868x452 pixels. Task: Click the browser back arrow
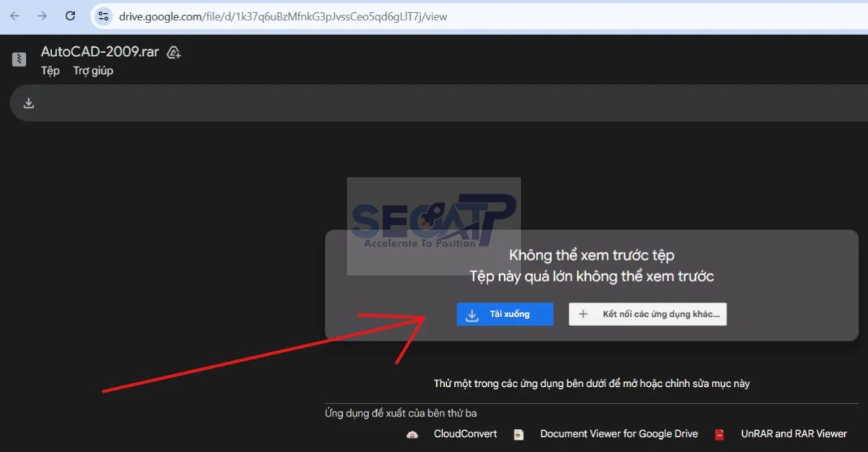point(14,16)
